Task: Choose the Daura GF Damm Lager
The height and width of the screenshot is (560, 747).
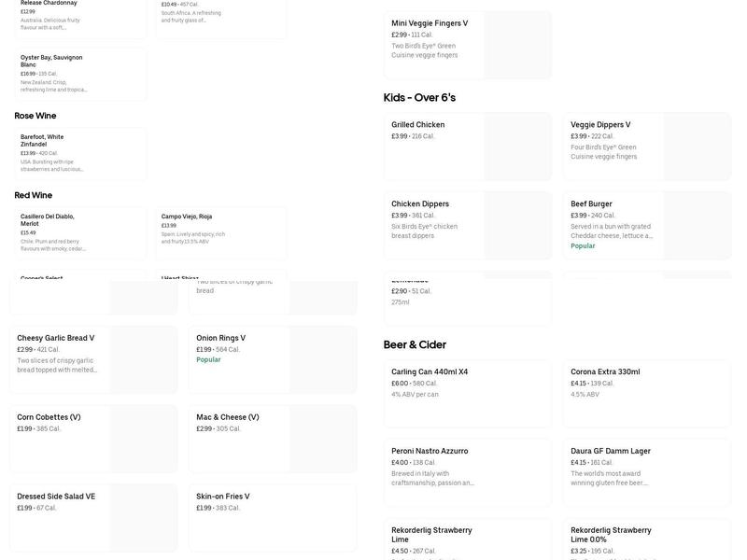Action: (647, 472)
